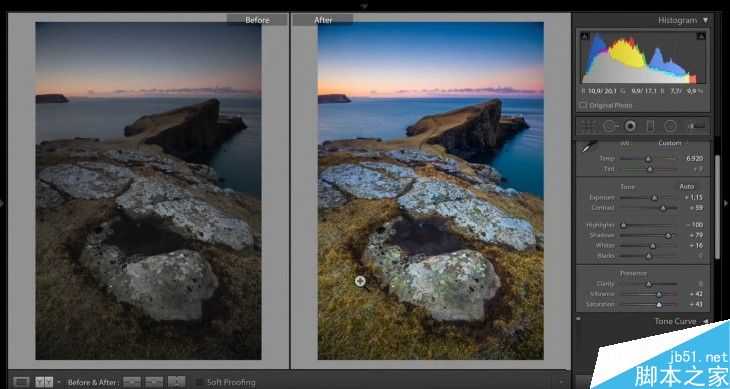This screenshot has width=730, height=389.
Task: Switch to Loupe view icon
Action: click(21, 382)
